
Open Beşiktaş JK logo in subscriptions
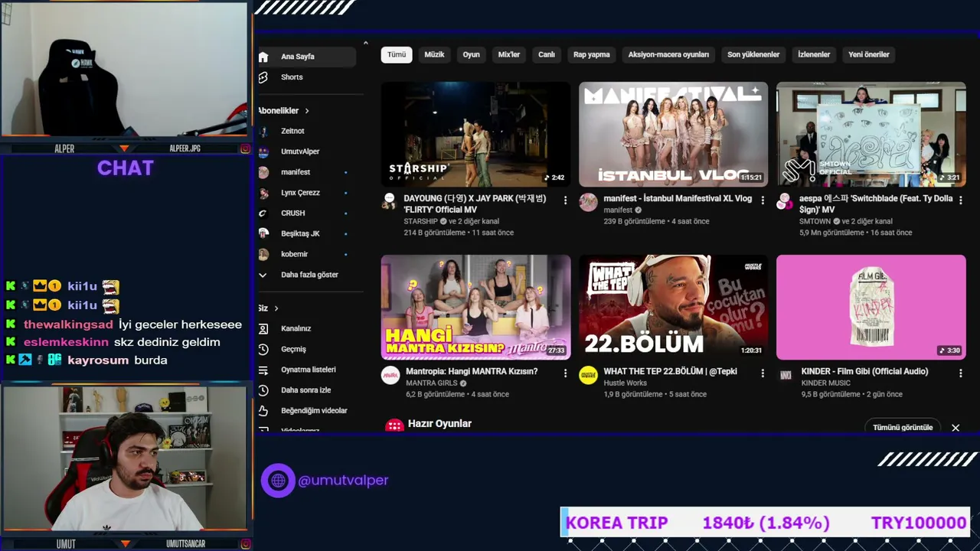pos(263,233)
